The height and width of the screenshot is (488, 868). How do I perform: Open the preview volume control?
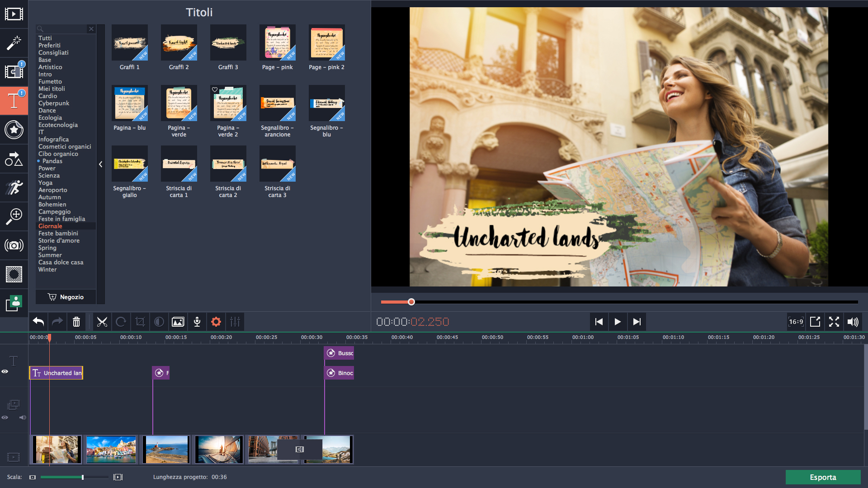(853, 322)
